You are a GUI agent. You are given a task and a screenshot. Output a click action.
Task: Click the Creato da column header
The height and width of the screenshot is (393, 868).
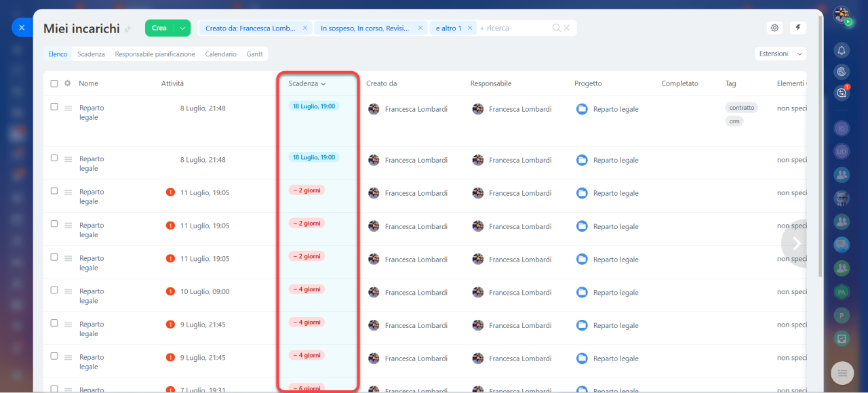tap(381, 83)
